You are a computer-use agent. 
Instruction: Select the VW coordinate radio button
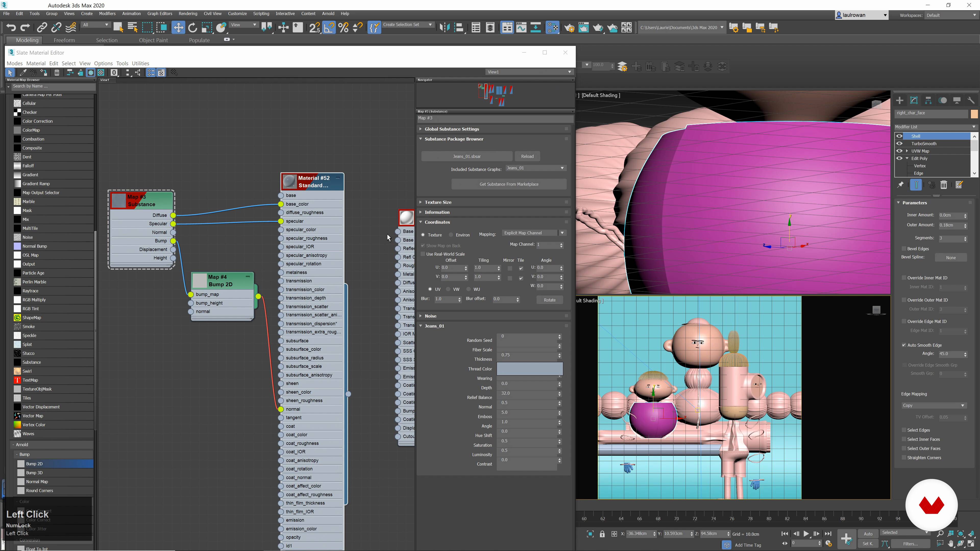tap(448, 289)
